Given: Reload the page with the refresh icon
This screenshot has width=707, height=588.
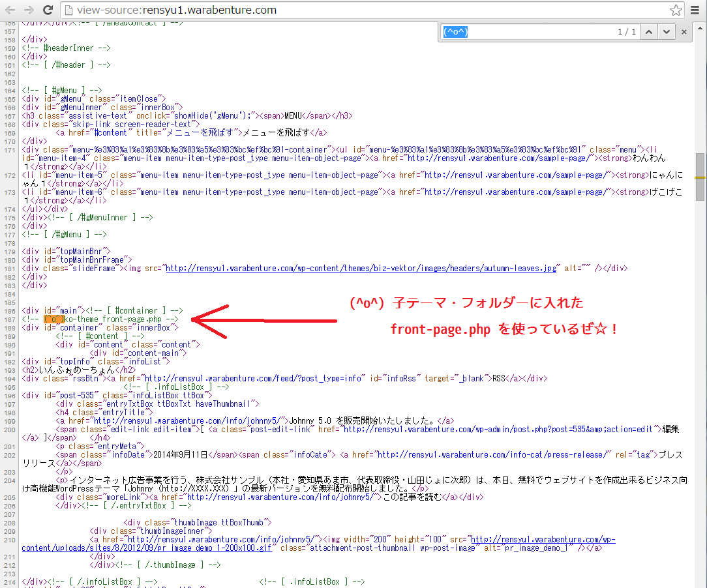Looking at the screenshot, I should tap(48, 10).
